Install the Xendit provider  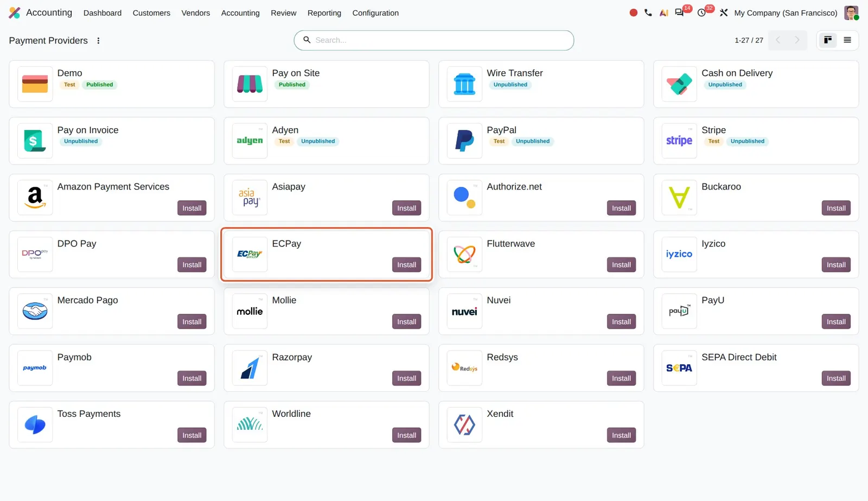click(621, 435)
